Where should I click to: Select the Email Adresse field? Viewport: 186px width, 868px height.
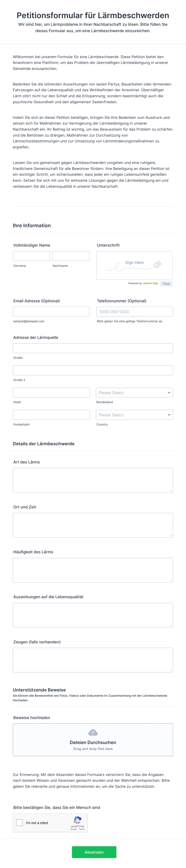pyautogui.click(x=51, y=312)
